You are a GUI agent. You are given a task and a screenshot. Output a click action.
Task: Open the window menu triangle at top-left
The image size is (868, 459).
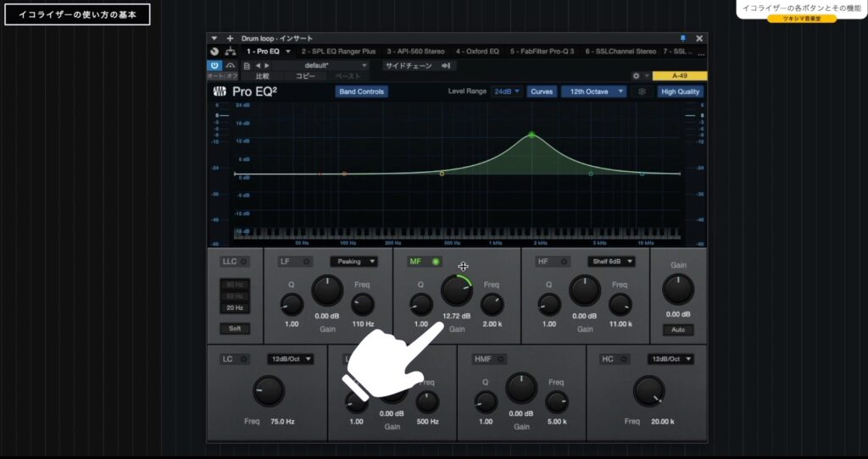point(214,38)
